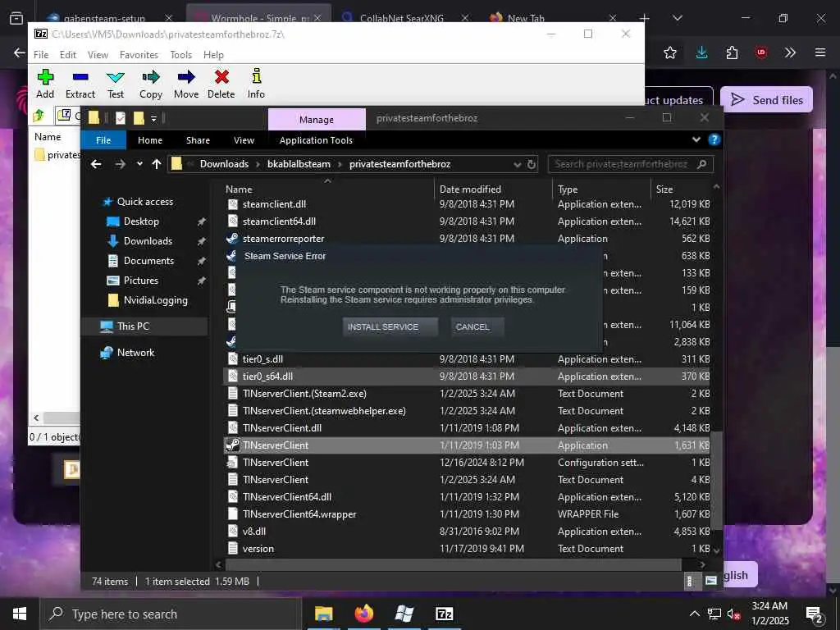Viewport: 840px width, 630px height.
Task: Open Explorer help question mark icon
Action: [x=714, y=139]
